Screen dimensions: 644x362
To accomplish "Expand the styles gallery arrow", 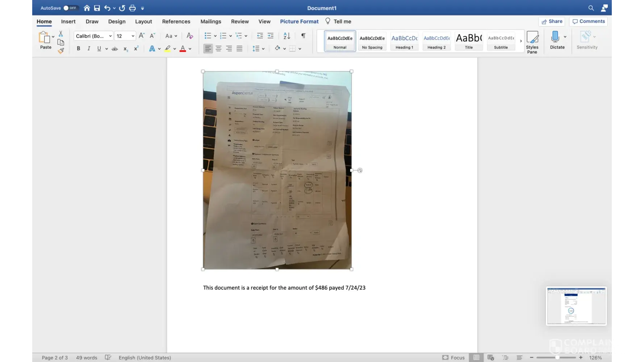I will pyautogui.click(x=521, y=41).
